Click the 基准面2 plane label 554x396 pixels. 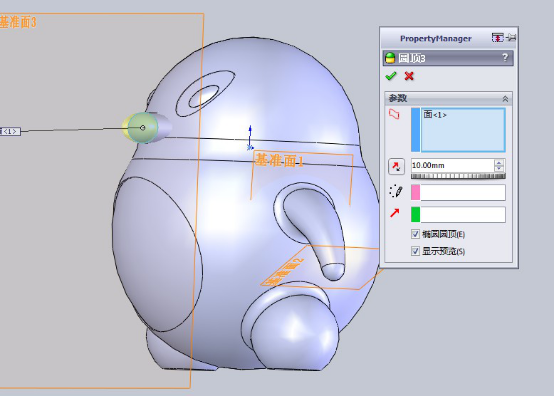[x=284, y=273]
